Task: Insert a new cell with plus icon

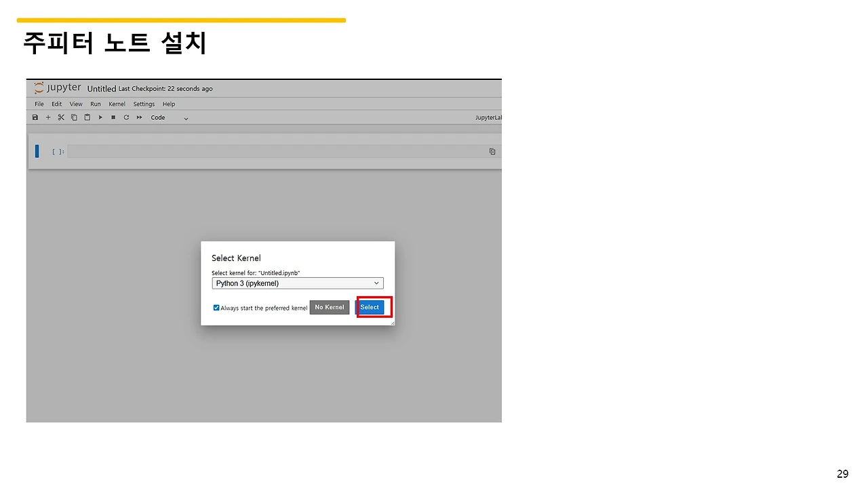Action: [48, 117]
